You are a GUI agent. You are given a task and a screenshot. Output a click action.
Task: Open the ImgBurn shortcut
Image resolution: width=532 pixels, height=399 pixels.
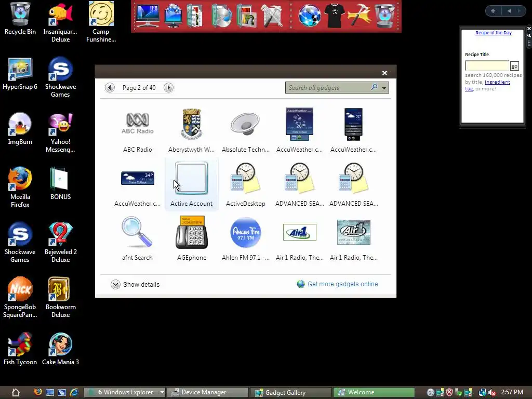click(x=20, y=129)
